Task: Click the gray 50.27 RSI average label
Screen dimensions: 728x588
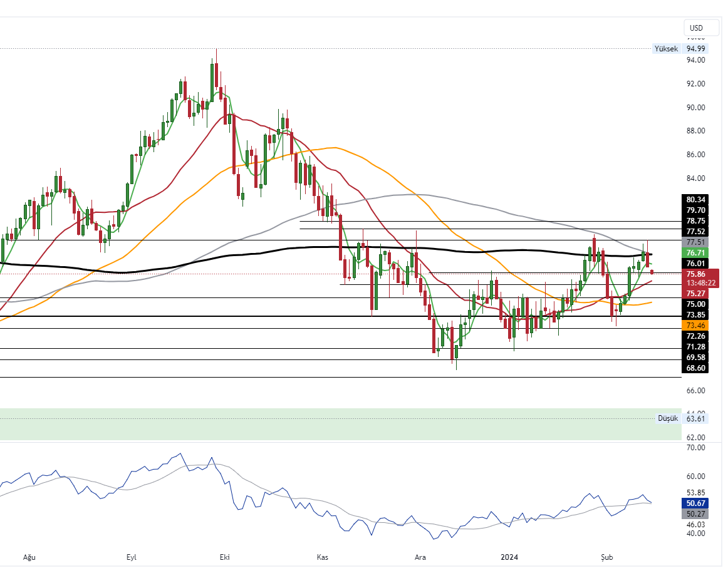Action: [x=696, y=513]
